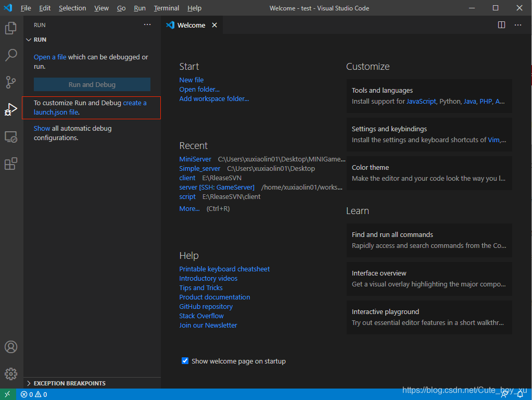The height and width of the screenshot is (400, 532).
Task: Open recent client folder
Action: point(187,178)
